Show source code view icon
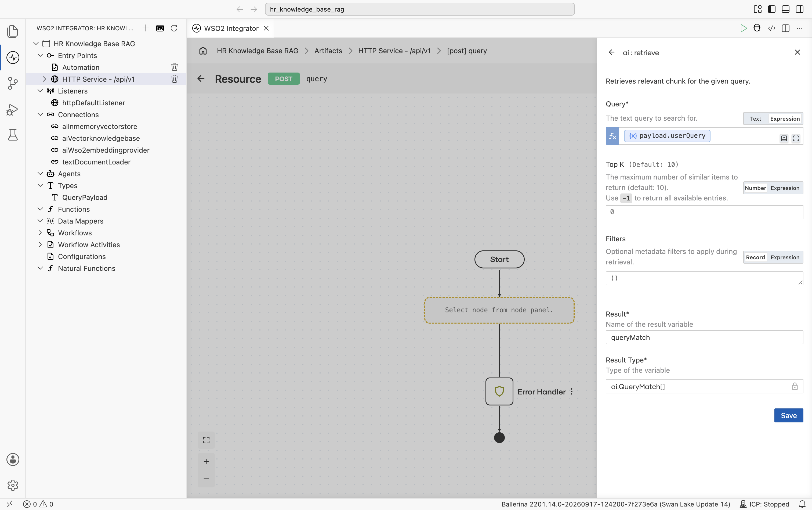Screen dimensions: 812x510 tap(771, 28)
